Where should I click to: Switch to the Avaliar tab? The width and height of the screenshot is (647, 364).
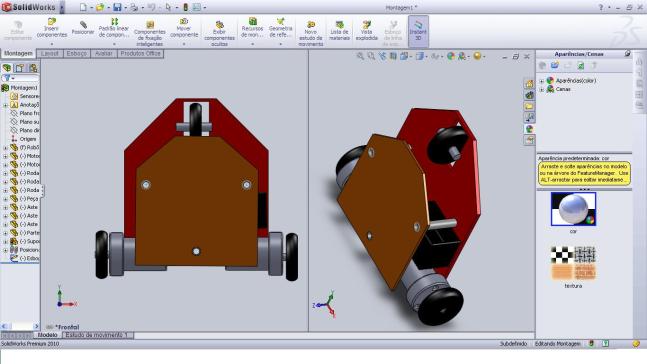coord(104,54)
